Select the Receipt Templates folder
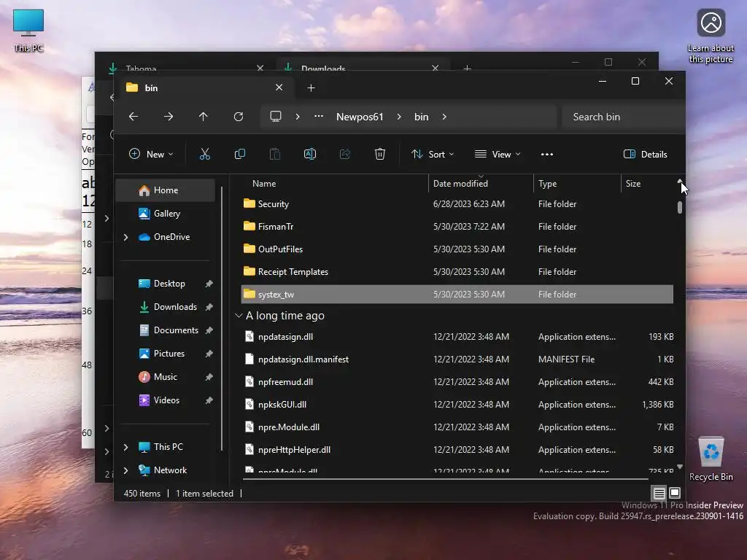This screenshot has width=747, height=560. click(x=457, y=272)
